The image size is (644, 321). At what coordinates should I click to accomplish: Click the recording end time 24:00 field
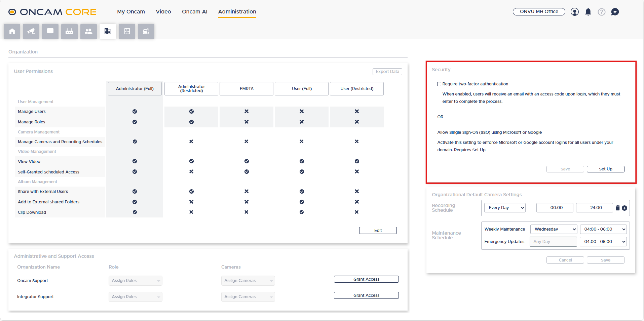[595, 208]
